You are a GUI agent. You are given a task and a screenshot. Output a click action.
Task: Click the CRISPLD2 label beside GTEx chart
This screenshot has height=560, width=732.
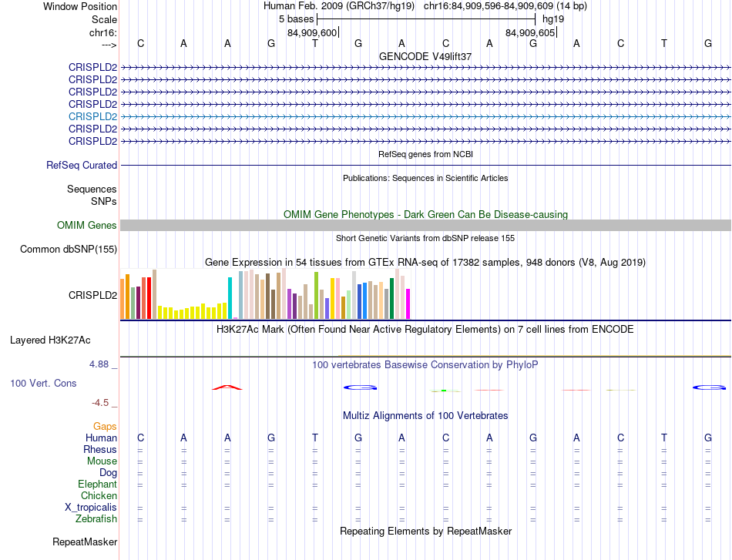coord(92,295)
